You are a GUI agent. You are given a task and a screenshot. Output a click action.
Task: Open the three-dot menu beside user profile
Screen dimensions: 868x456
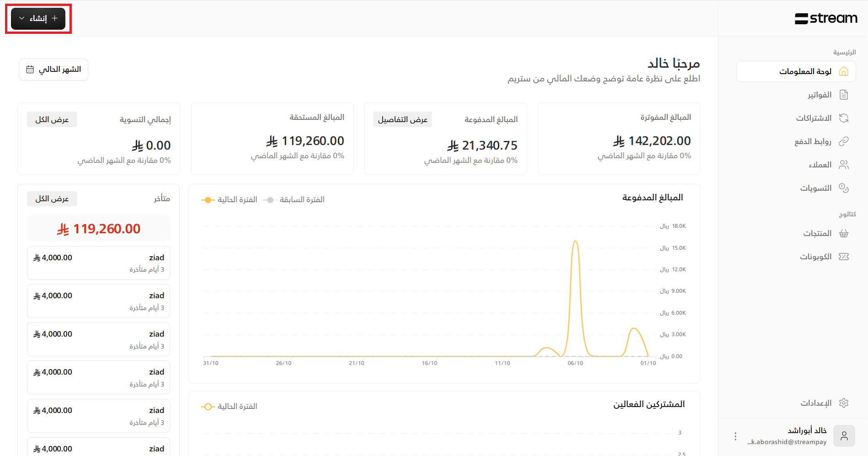click(x=735, y=436)
